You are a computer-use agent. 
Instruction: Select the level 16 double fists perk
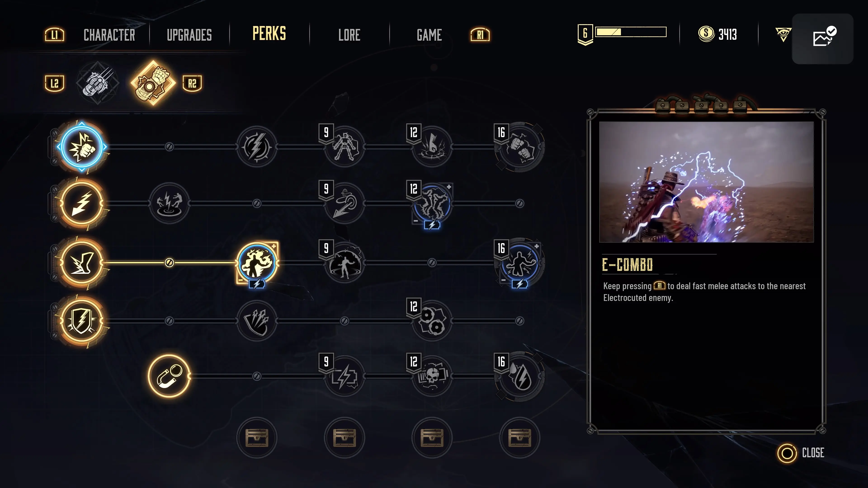click(520, 146)
